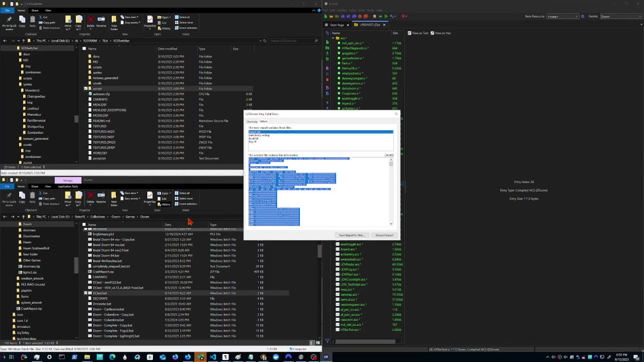Click Rename icon in Doom explorer ribbon
Viewport: 644px width, 362px height.
pyautogui.click(x=101, y=197)
